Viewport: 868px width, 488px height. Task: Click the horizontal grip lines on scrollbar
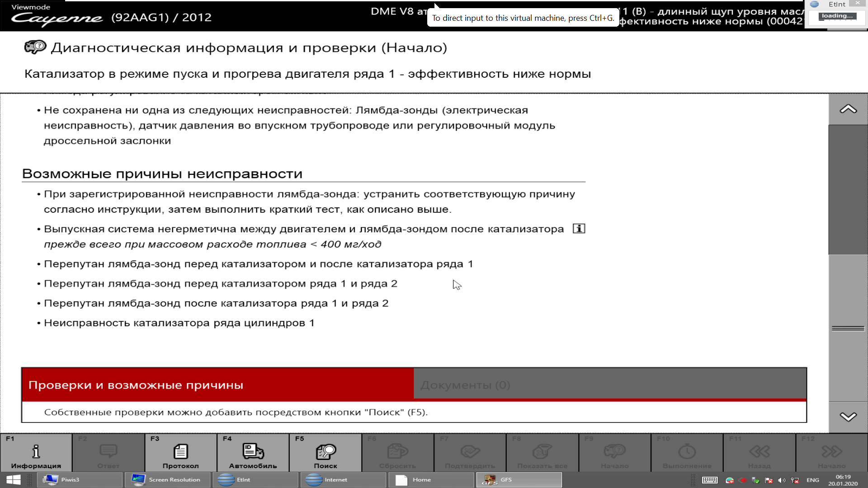(848, 328)
